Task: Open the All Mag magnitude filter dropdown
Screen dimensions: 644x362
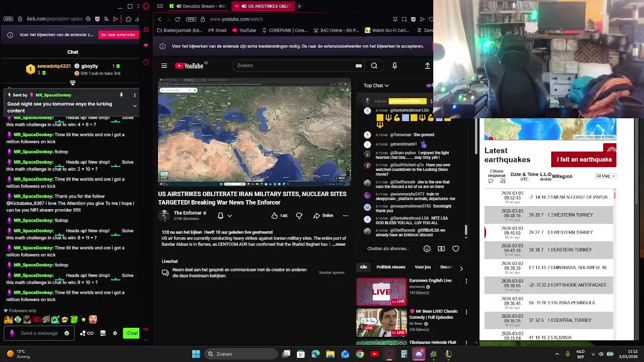Action: pos(605,176)
